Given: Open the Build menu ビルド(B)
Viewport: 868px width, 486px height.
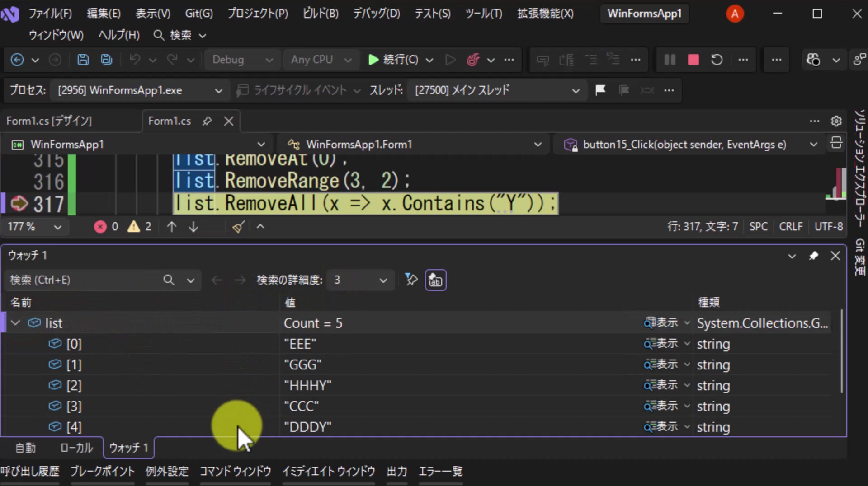Looking at the screenshot, I should coord(321,14).
